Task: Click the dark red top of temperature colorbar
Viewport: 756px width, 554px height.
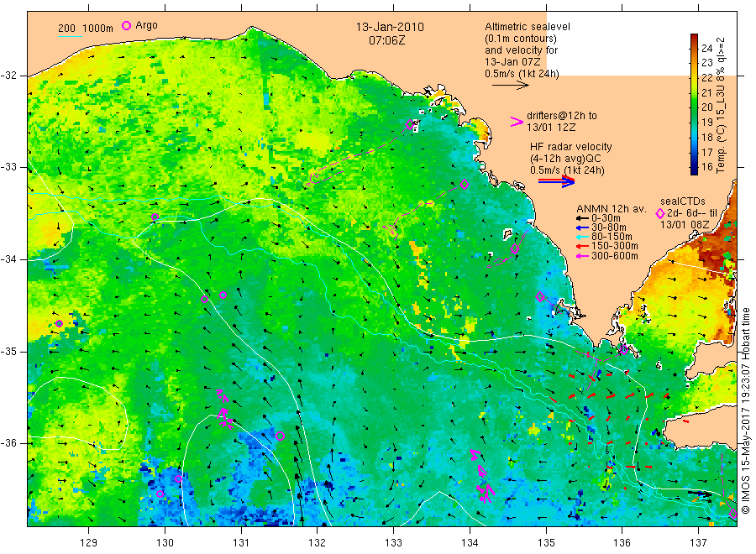Action: [x=694, y=39]
